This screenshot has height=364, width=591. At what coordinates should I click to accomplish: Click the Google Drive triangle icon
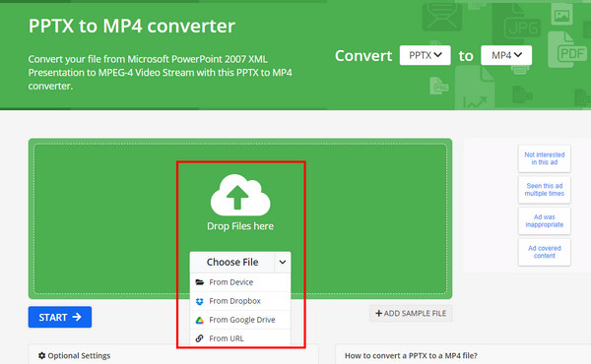point(200,320)
